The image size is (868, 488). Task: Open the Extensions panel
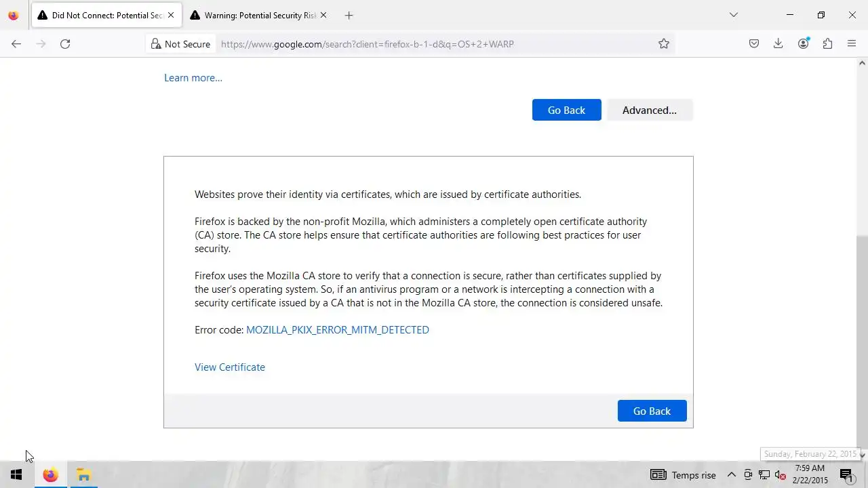[x=827, y=44]
